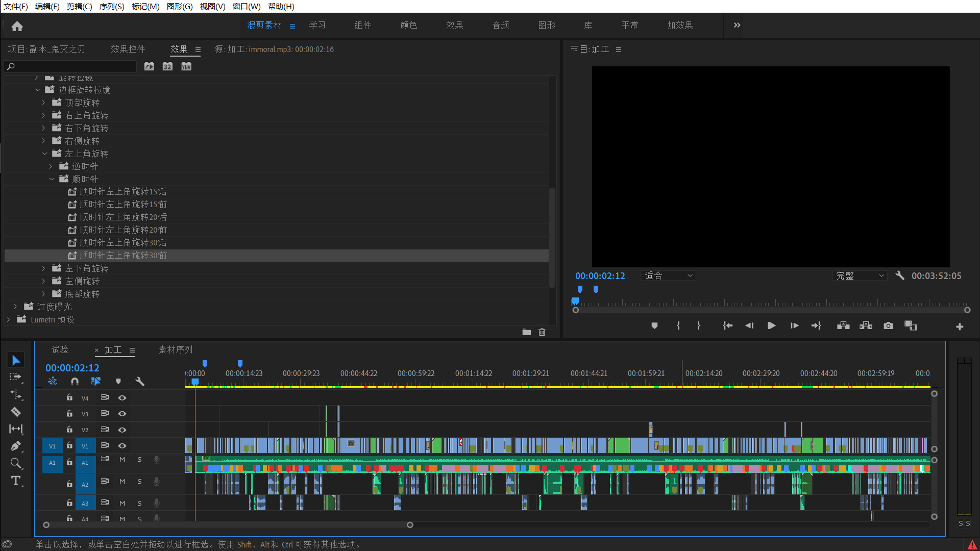Filter by 32-bit color effects icon
980x551 pixels.
167,66
